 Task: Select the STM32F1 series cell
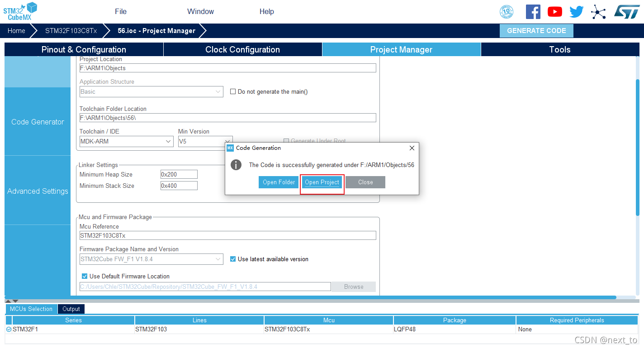[x=73, y=329]
